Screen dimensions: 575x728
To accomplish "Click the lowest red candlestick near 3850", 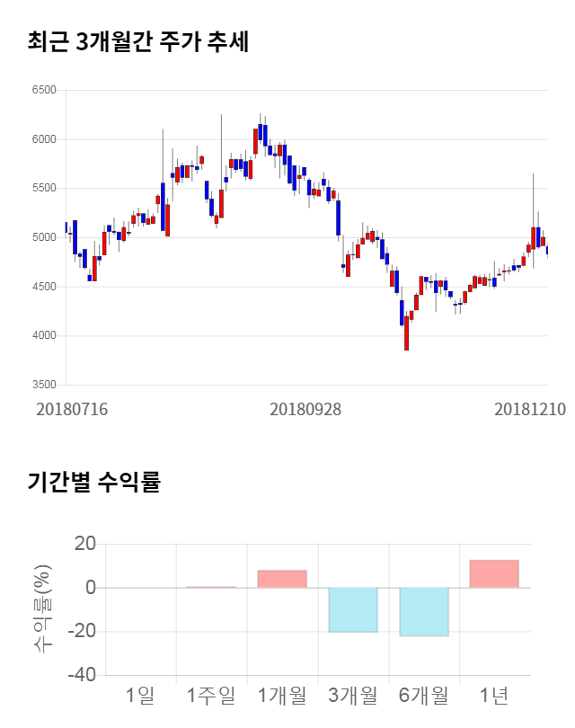I will coord(406,333).
